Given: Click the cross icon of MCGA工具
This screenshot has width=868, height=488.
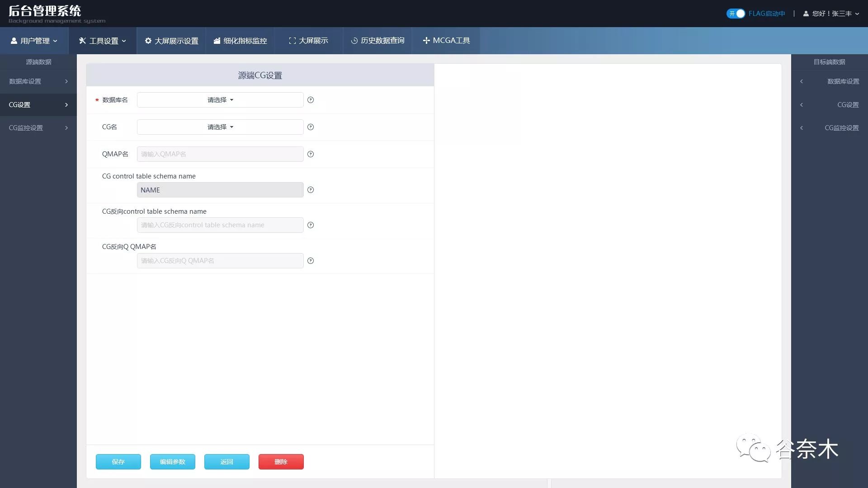Looking at the screenshot, I should [x=426, y=41].
